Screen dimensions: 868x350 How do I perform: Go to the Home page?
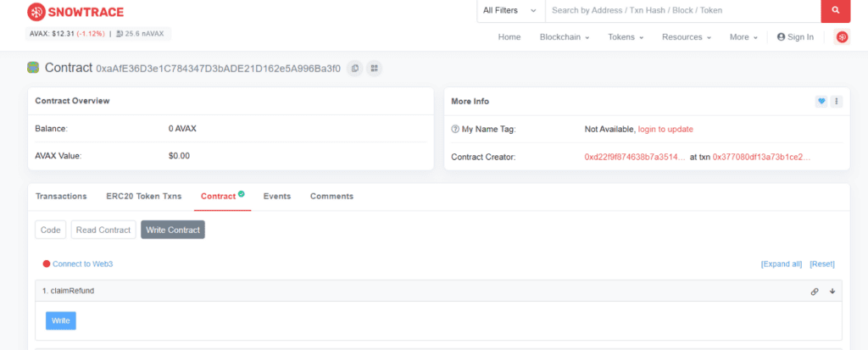[509, 37]
